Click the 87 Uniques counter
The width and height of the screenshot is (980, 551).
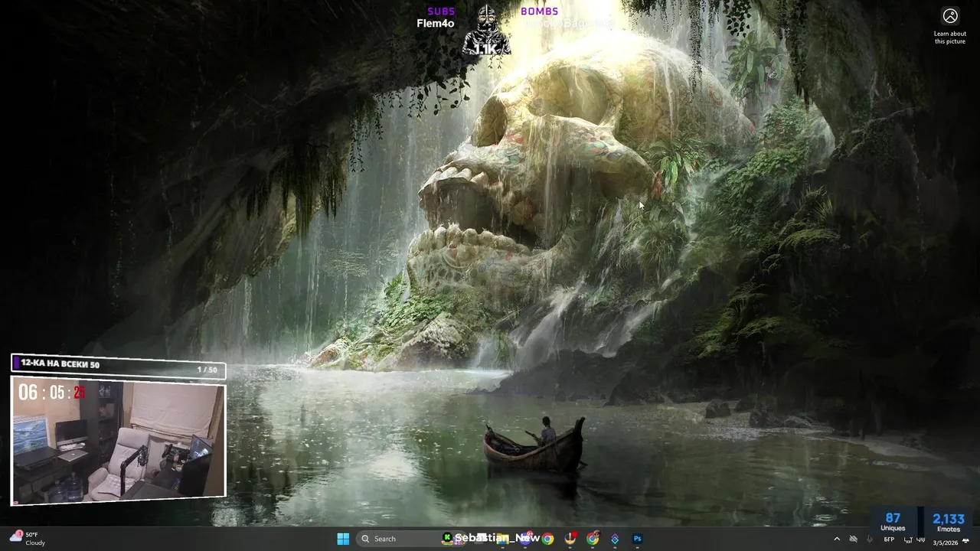pyautogui.click(x=893, y=522)
